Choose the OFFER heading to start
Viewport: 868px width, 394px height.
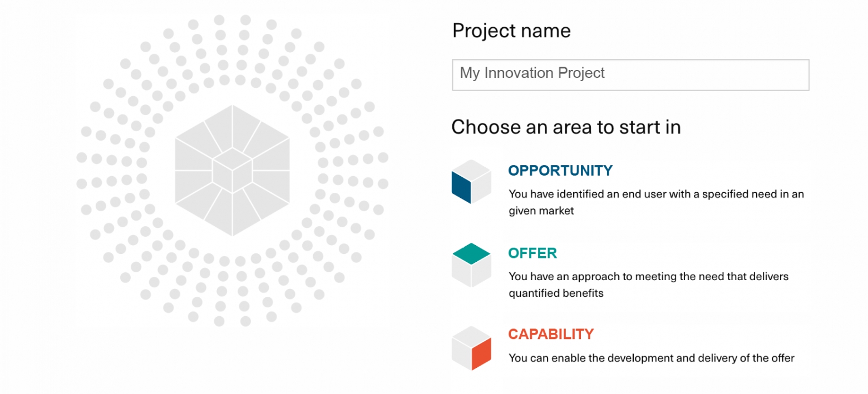(532, 253)
